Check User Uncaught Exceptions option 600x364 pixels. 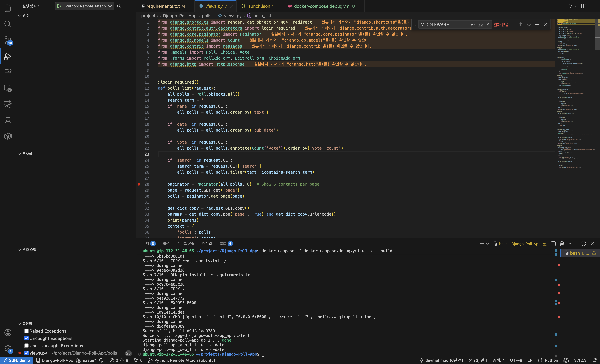tap(26, 346)
